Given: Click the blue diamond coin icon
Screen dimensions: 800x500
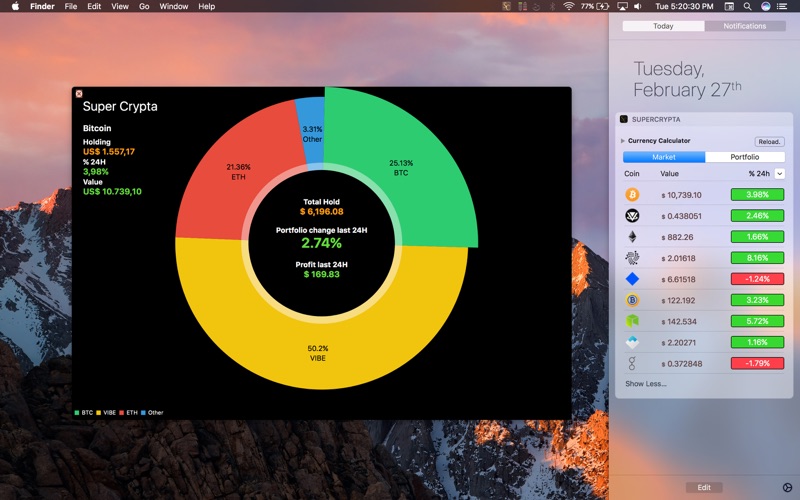Looking at the screenshot, I should coord(632,279).
